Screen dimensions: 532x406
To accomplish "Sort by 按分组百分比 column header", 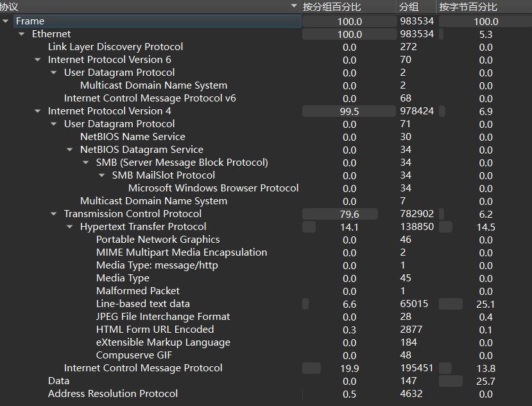I will pyautogui.click(x=332, y=6).
